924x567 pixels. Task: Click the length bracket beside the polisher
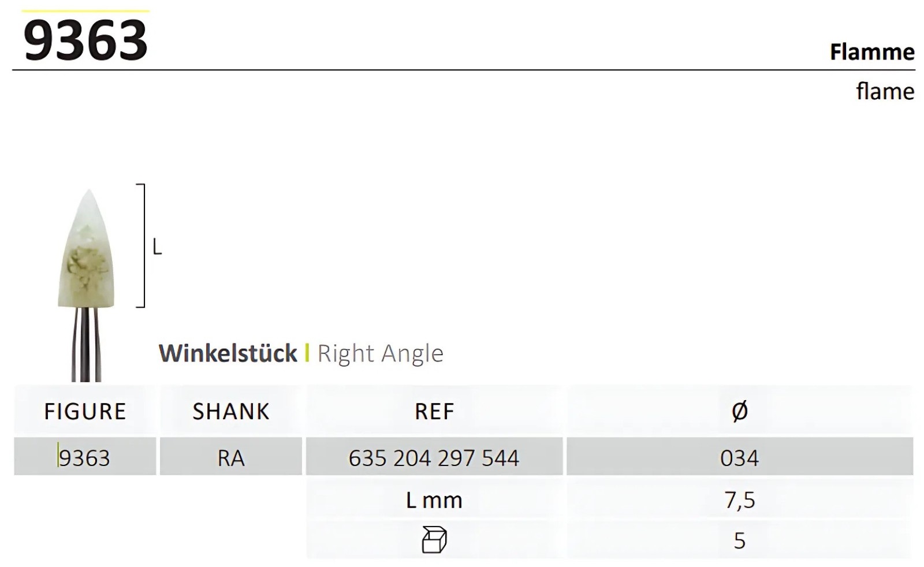(x=141, y=245)
